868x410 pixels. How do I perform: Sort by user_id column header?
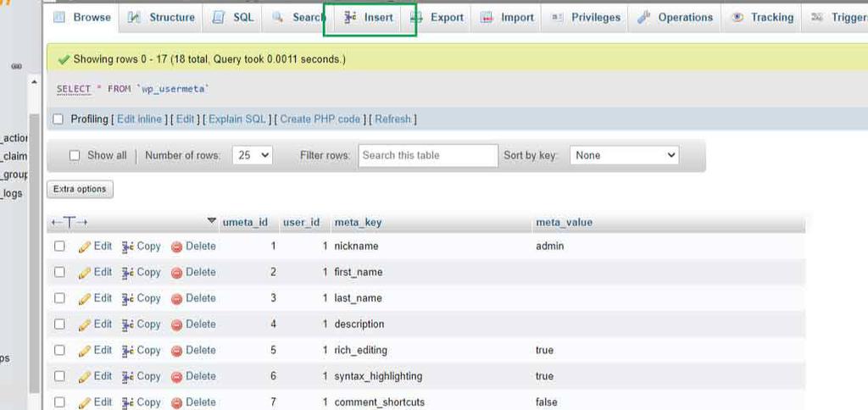301,223
